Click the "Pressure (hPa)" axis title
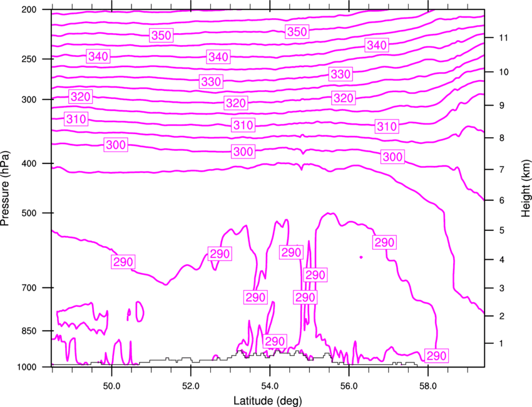Image resolution: width=532 pixels, height=407 pixels. [x=5, y=188]
